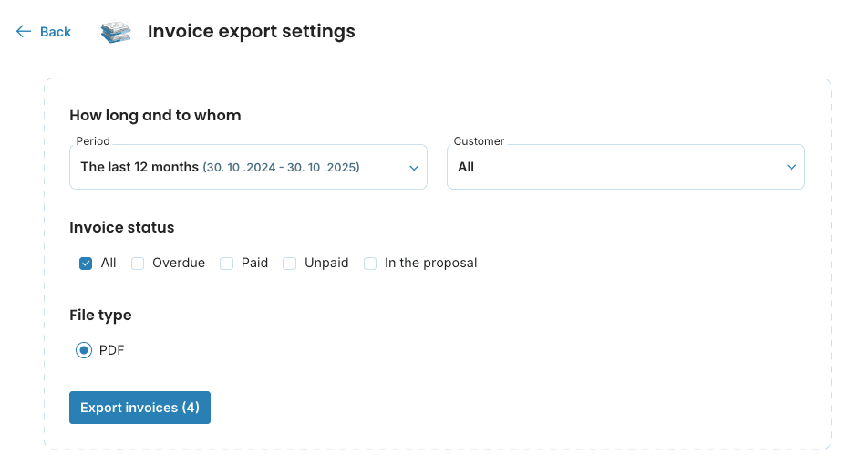This screenshot has width=868, height=476.
Task: Click the Invoice export settings page title
Action: (x=252, y=32)
